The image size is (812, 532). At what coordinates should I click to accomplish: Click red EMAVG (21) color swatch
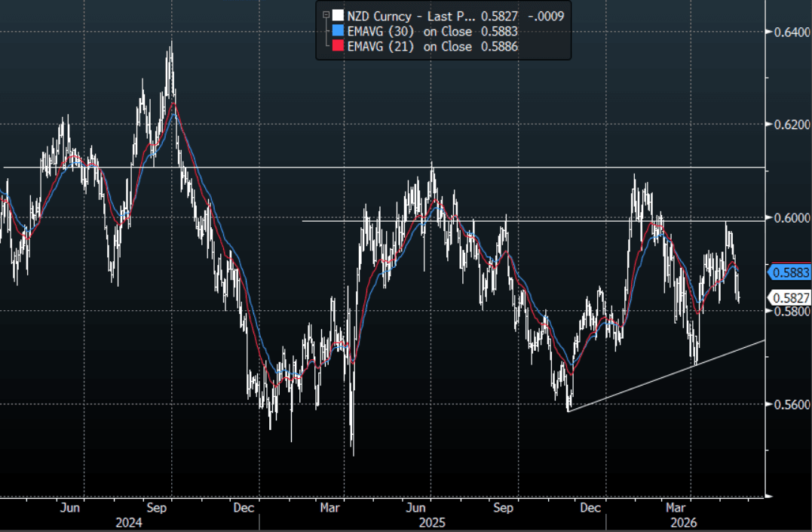pyautogui.click(x=338, y=46)
